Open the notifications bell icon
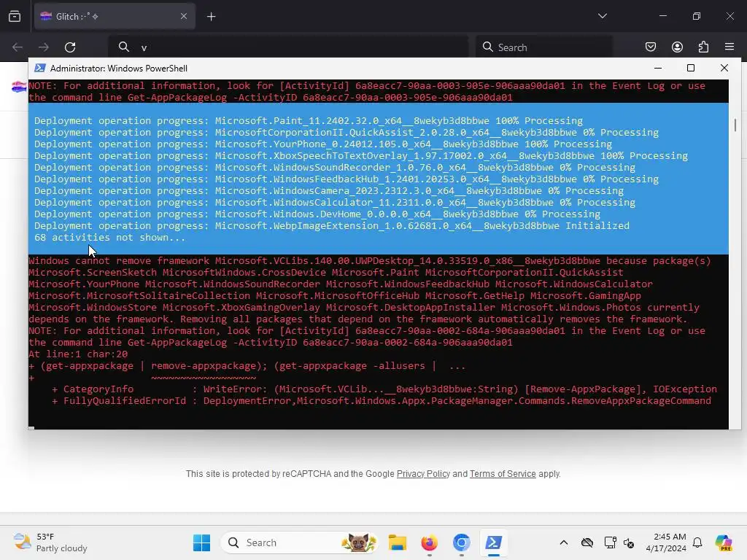The height and width of the screenshot is (560, 747). click(x=697, y=542)
